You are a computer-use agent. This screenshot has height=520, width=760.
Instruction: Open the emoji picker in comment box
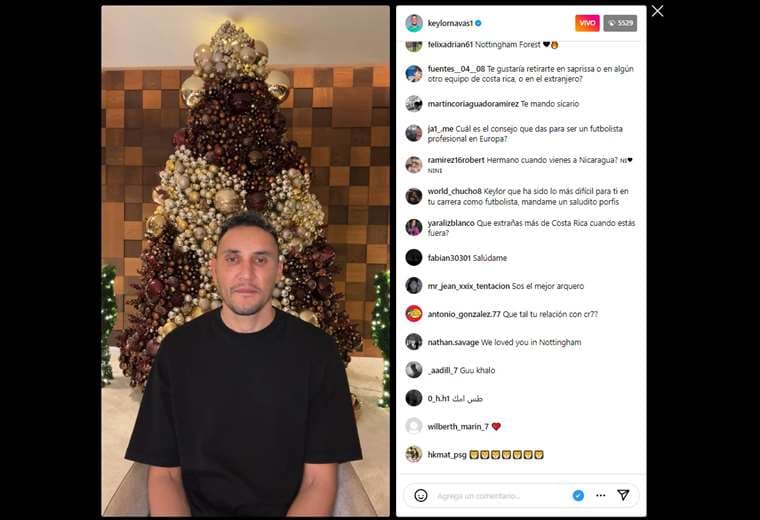[421, 495]
